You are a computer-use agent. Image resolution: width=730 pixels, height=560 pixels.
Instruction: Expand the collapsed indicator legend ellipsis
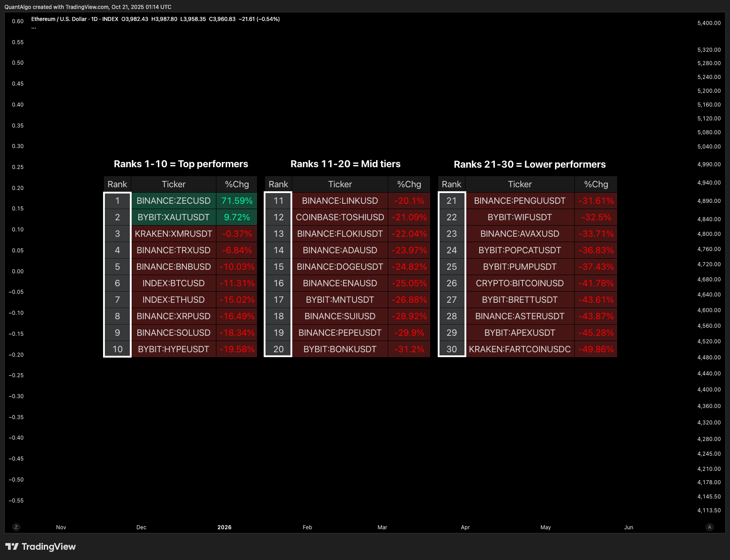tap(33, 27)
